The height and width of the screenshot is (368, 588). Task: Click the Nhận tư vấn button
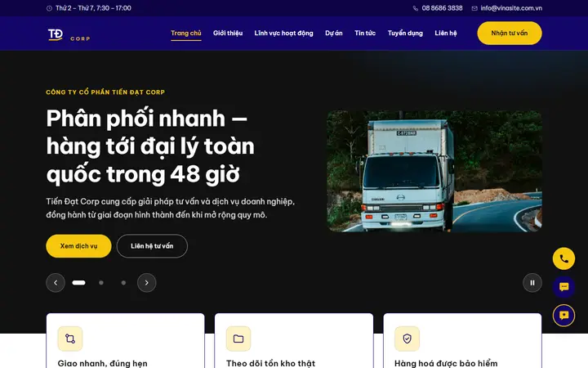pos(510,33)
